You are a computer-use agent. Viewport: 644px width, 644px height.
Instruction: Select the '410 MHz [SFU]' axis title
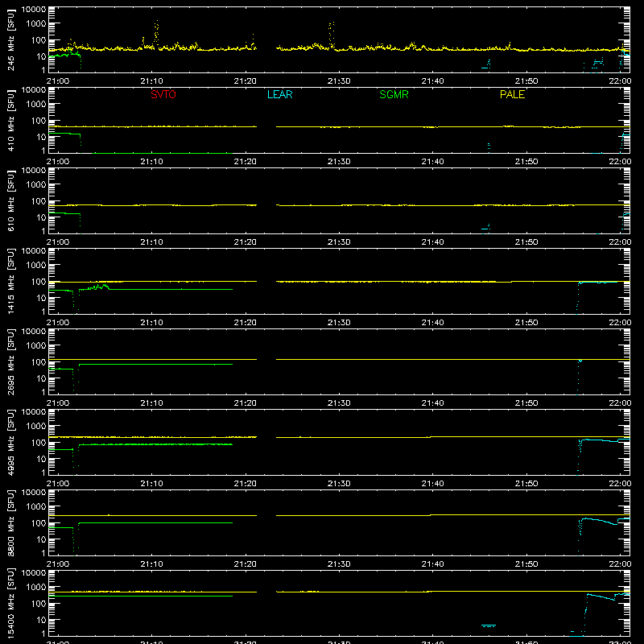click(11, 120)
